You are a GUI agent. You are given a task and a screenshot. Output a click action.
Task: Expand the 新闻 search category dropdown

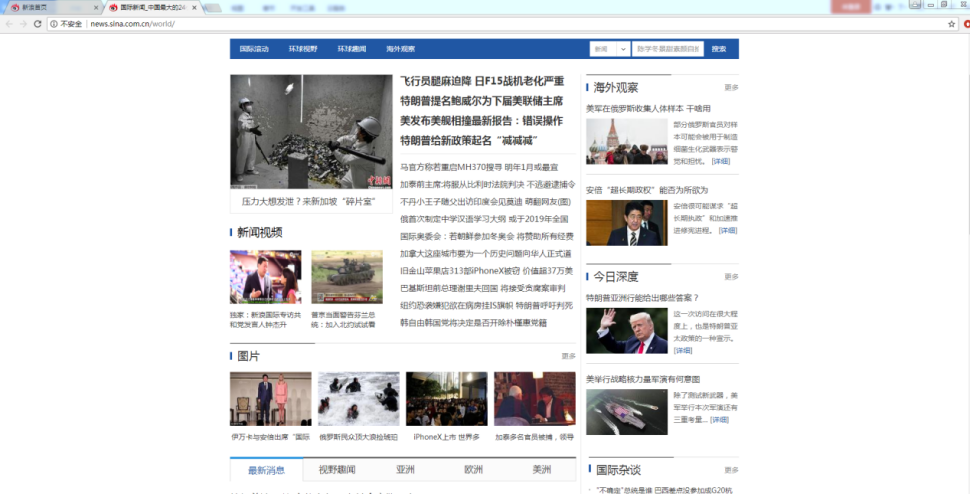click(x=609, y=49)
